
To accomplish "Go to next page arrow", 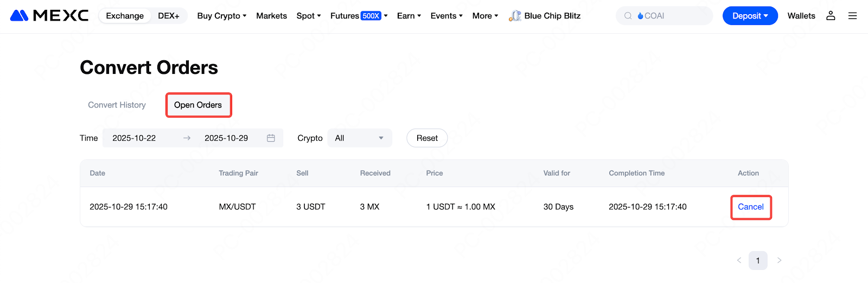I will 779,260.
